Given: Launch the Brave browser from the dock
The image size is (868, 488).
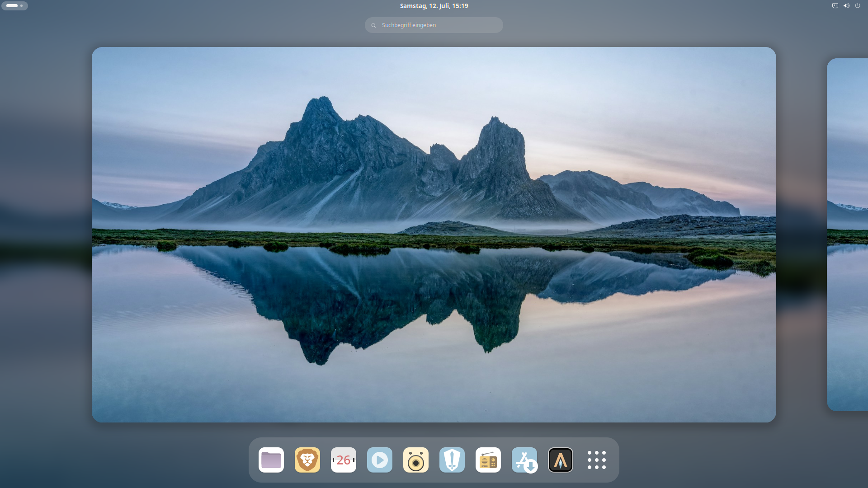Looking at the screenshot, I should tap(307, 460).
